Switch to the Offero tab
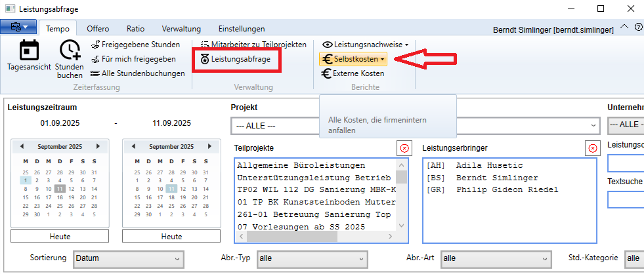Viewport: 644px width, 274px height. pyautogui.click(x=98, y=29)
